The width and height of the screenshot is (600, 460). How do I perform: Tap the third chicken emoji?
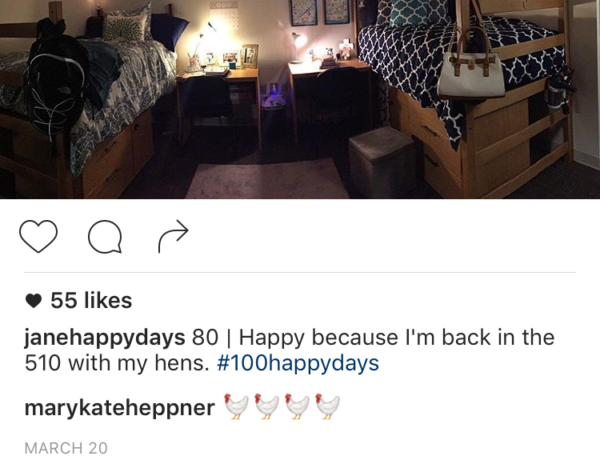tap(297, 406)
